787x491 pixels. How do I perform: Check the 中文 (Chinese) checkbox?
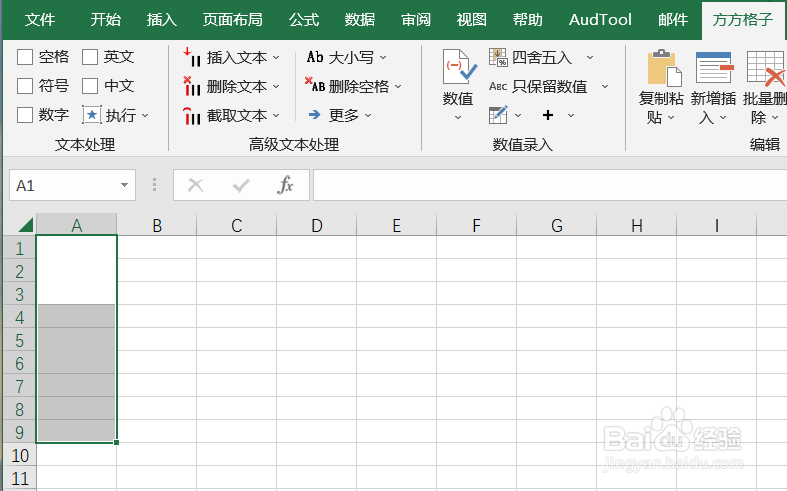click(x=90, y=86)
